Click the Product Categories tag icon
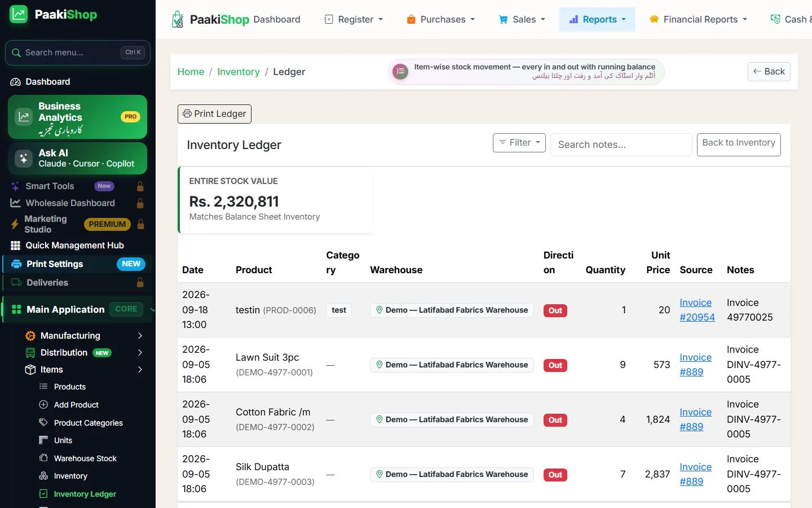 43,423
